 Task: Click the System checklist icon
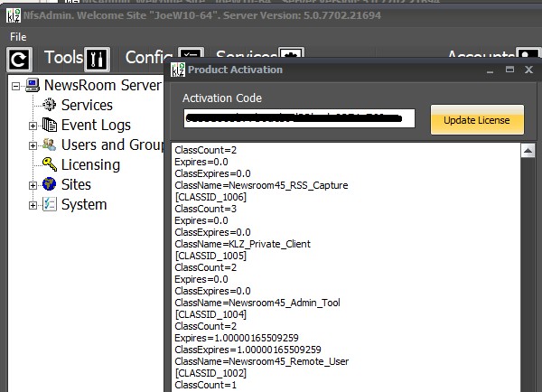click(x=50, y=204)
